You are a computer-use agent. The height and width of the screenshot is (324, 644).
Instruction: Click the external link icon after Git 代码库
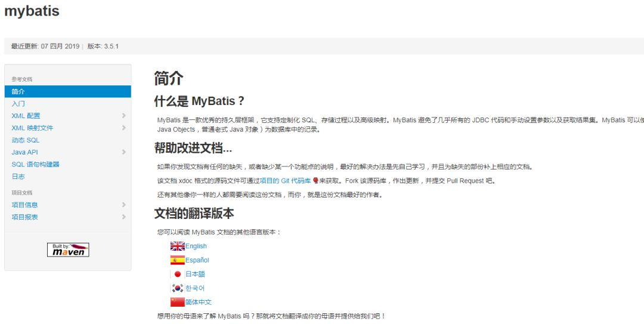(315, 181)
